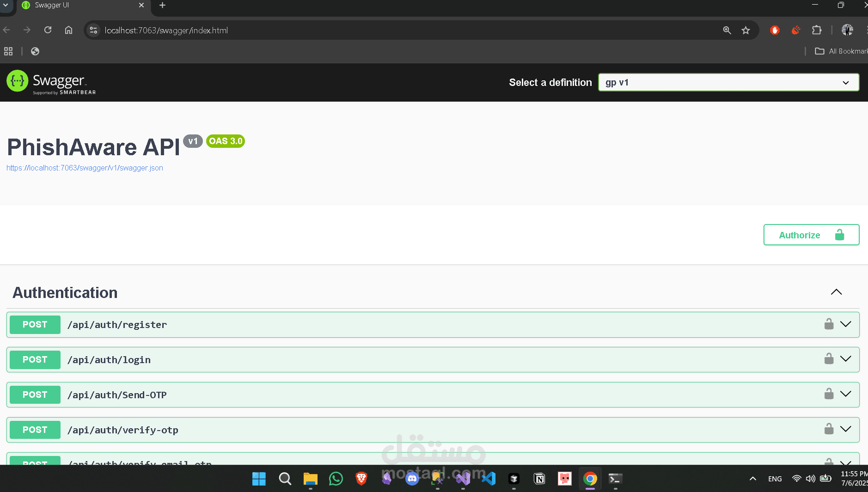868x492 pixels.
Task: Click lock icon on /api/auth/login row
Action: click(829, 358)
